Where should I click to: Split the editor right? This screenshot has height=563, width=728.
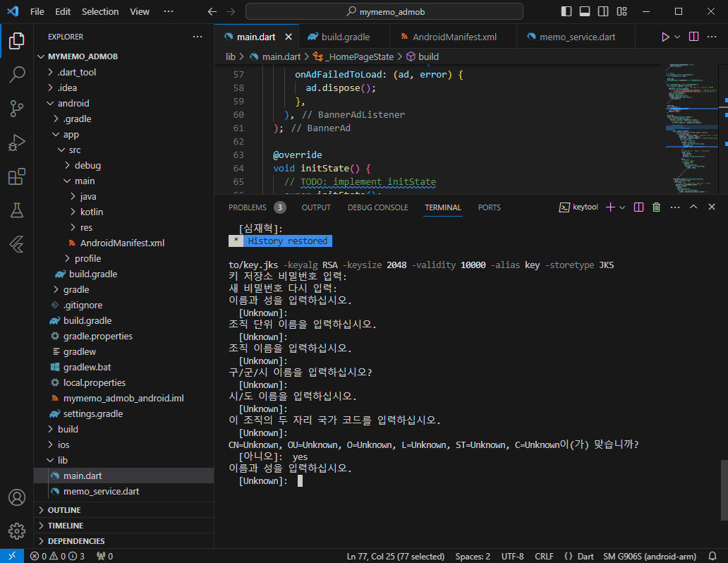click(693, 37)
